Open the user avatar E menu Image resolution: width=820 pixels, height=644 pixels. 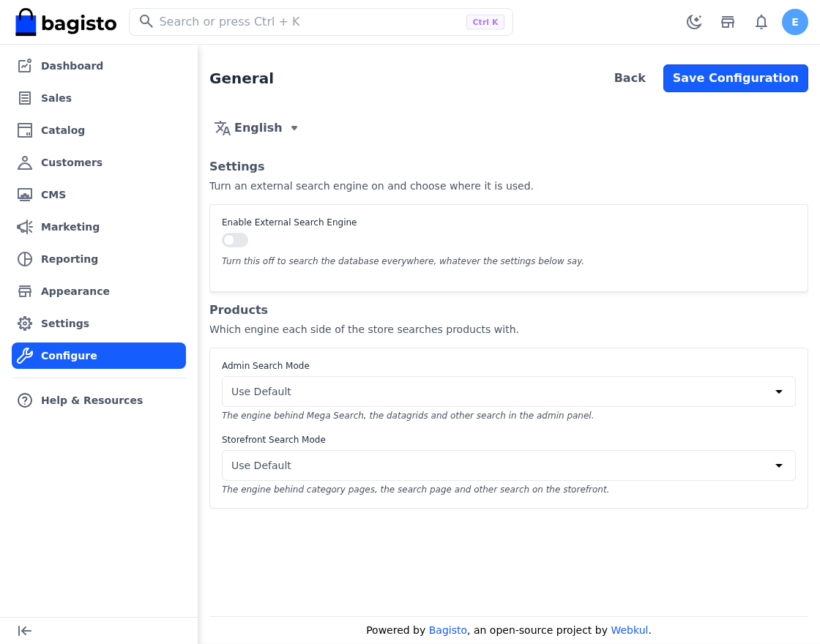pos(795,22)
